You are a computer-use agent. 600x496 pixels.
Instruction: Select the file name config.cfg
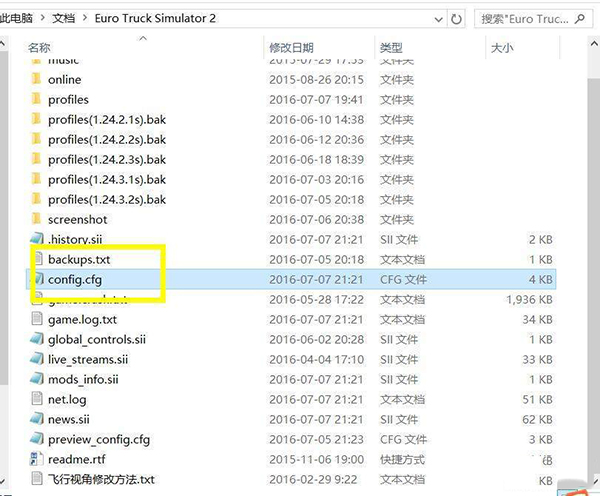coord(75,279)
